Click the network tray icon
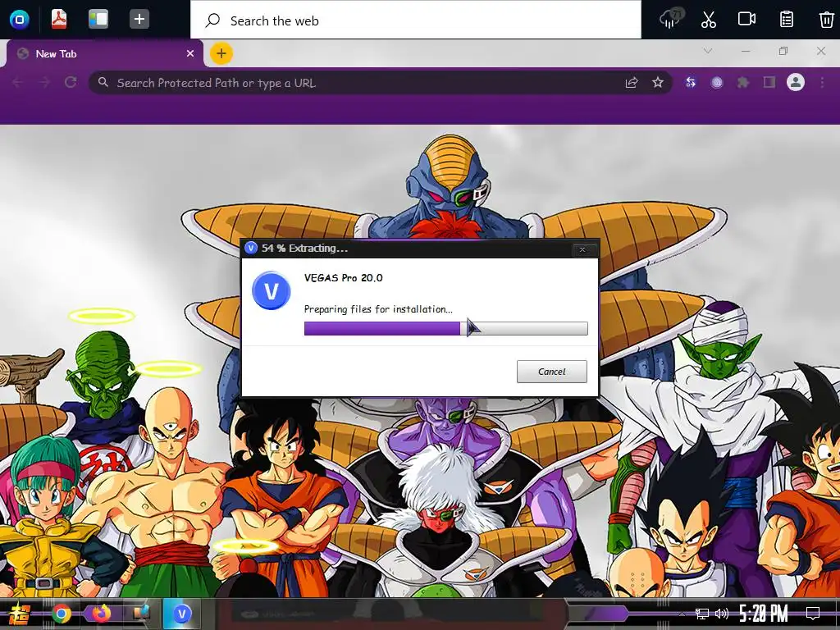840x630 pixels. click(x=702, y=614)
